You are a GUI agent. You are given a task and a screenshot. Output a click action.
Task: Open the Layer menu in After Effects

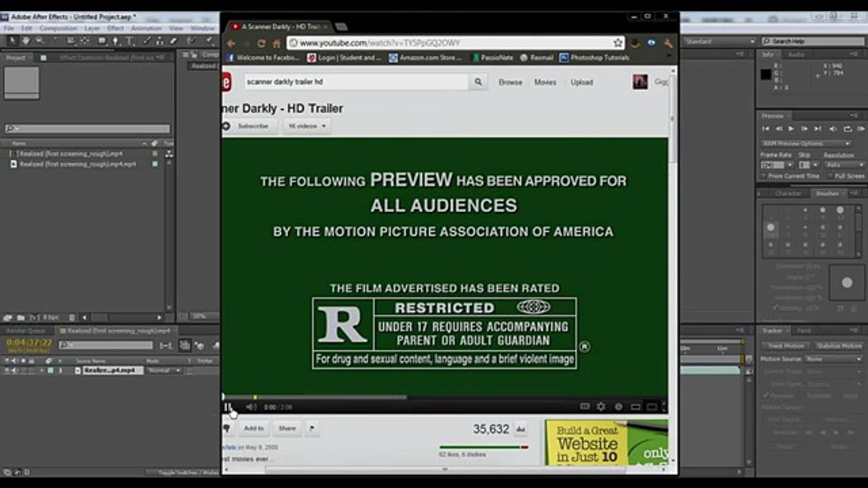pyautogui.click(x=92, y=28)
